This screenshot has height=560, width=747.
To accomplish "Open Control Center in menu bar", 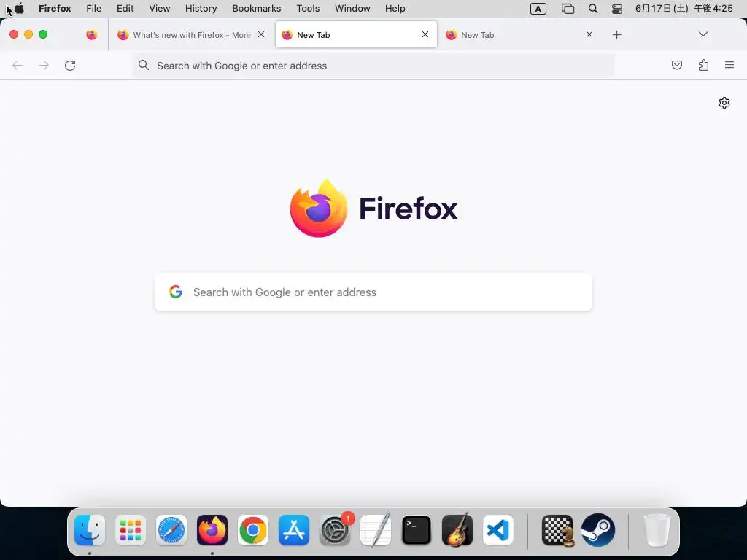I will tap(617, 9).
